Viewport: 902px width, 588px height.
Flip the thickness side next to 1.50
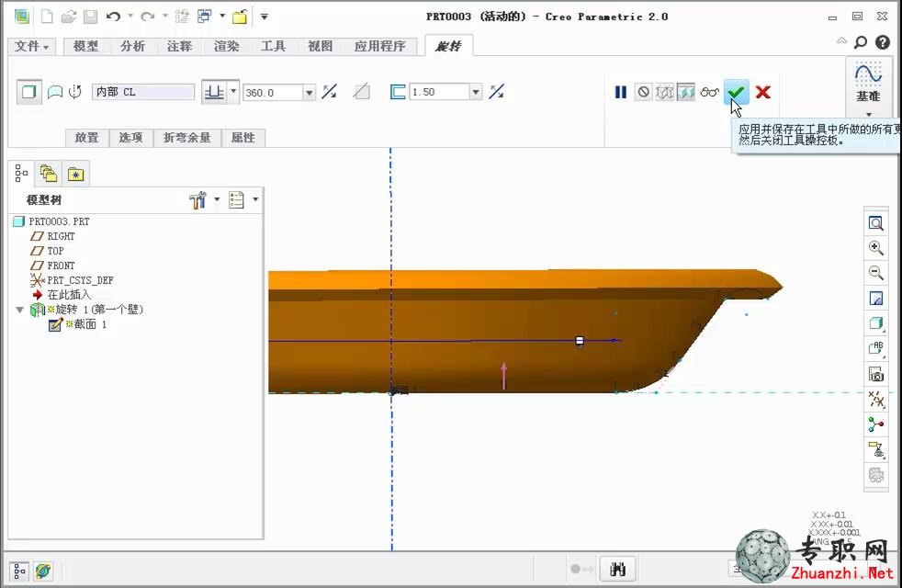(x=496, y=92)
